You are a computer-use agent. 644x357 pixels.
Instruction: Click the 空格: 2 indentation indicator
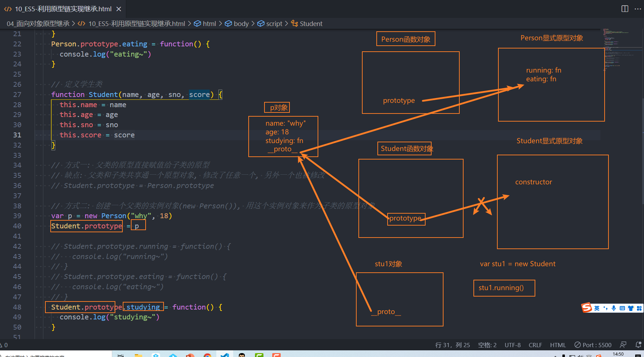point(487,345)
